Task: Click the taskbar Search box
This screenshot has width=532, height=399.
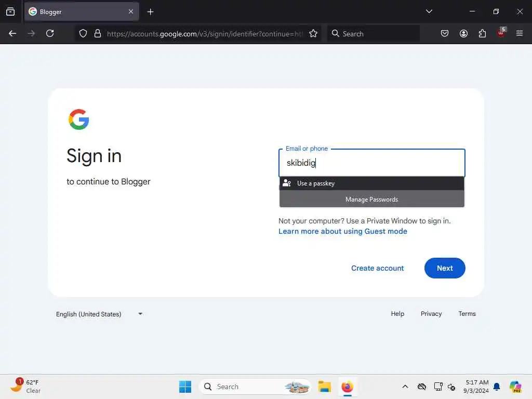Action: (255, 387)
